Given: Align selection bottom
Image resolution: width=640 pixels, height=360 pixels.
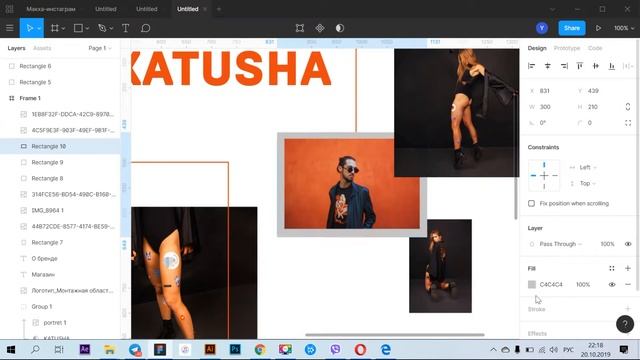Looking at the screenshot, I should point(612,66).
